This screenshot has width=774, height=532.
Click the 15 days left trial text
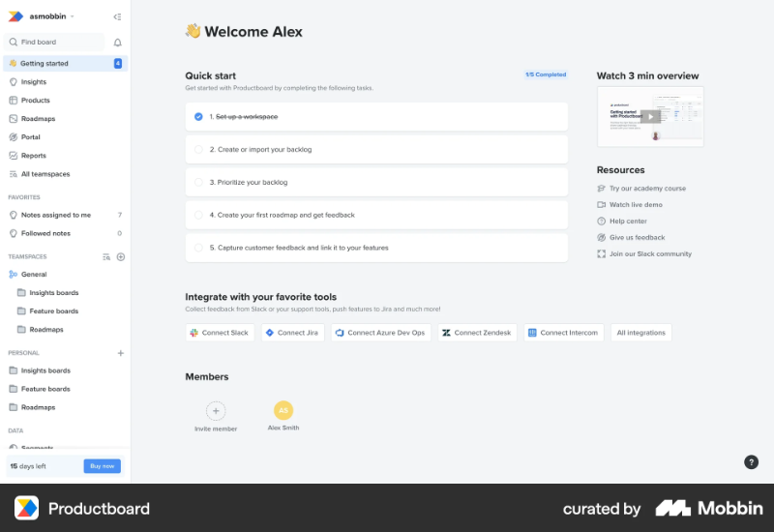pyautogui.click(x=28, y=466)
